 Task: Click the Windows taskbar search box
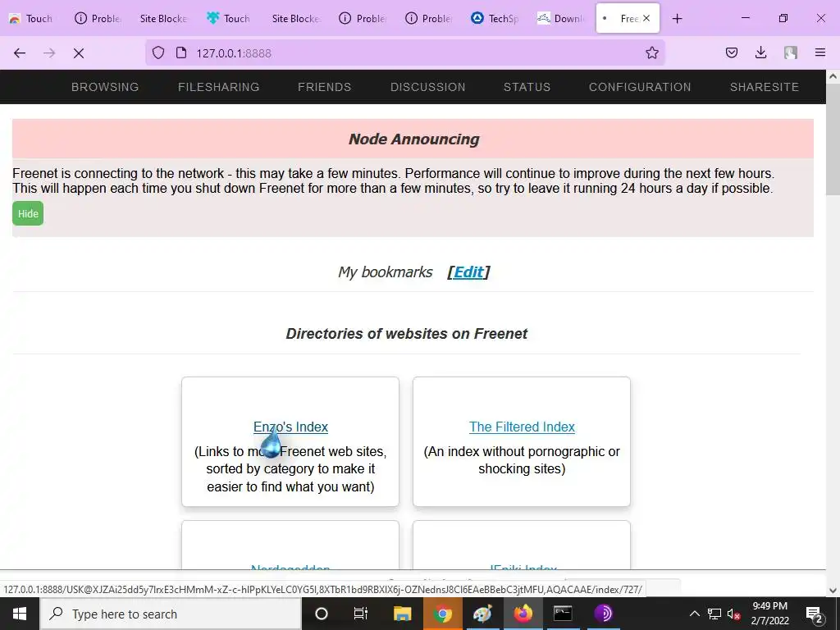171,614
